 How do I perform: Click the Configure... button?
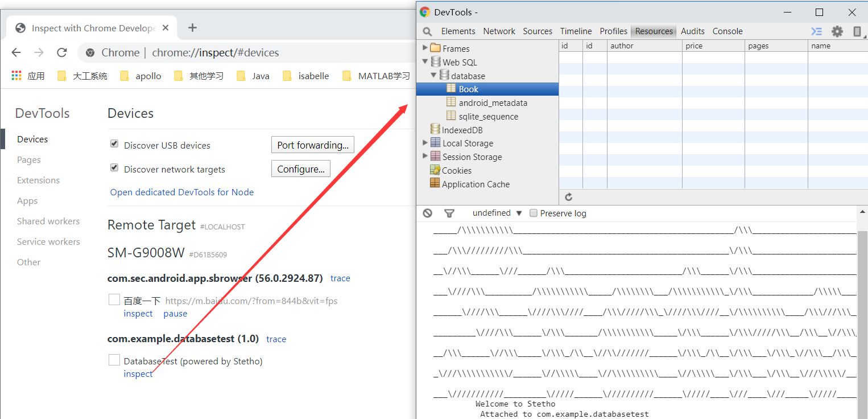(301, 169)
